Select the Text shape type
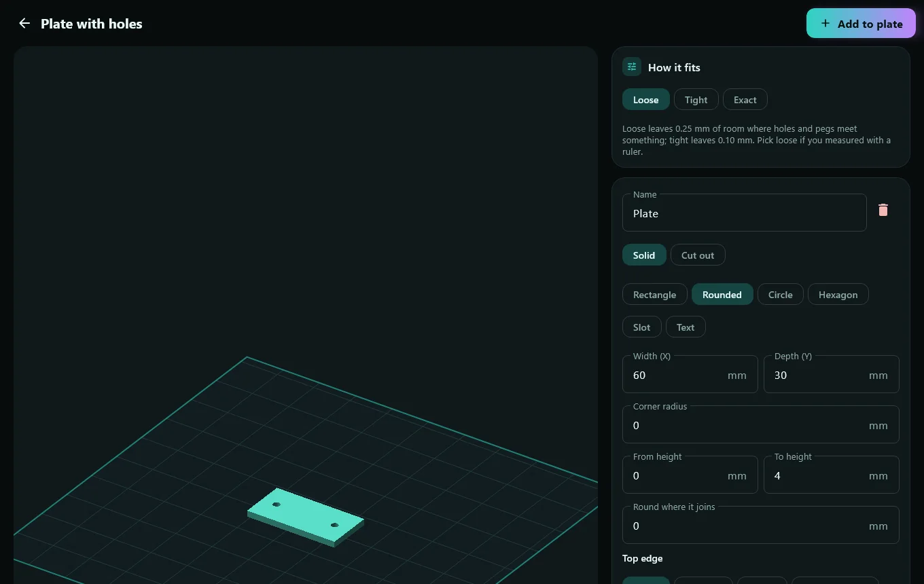This screenshot has height=584, width=924. pos(686,327)
